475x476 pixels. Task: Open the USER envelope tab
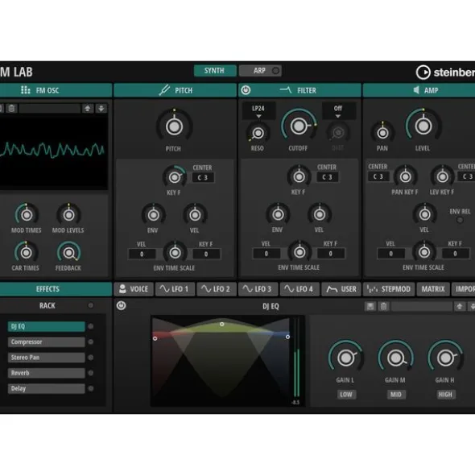coord(341,289)
